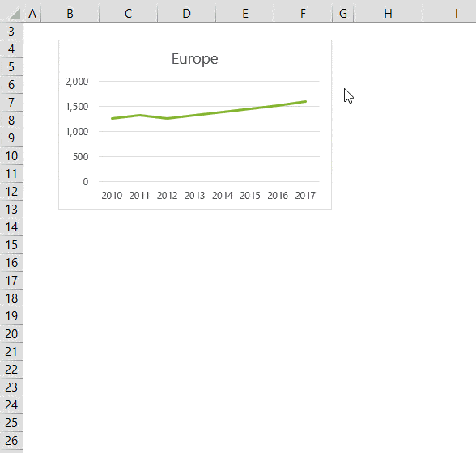Select row 10 header
476x453 pixels.
click(11, 156)
